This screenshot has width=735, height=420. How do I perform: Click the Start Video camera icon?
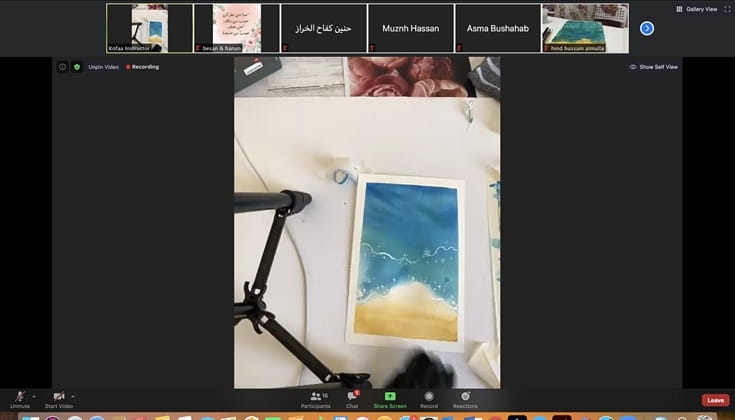[59, 396]
